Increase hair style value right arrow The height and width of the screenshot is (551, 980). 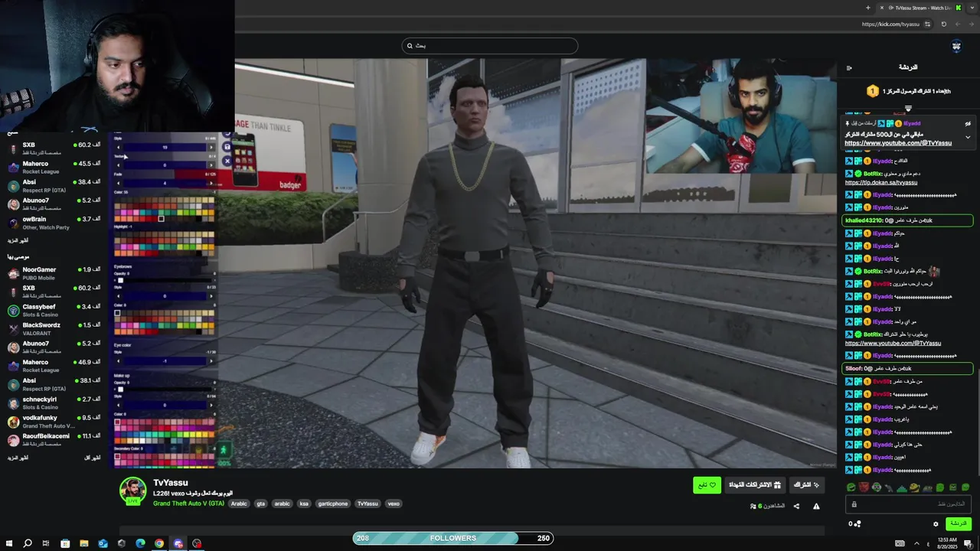click(211, 147)
